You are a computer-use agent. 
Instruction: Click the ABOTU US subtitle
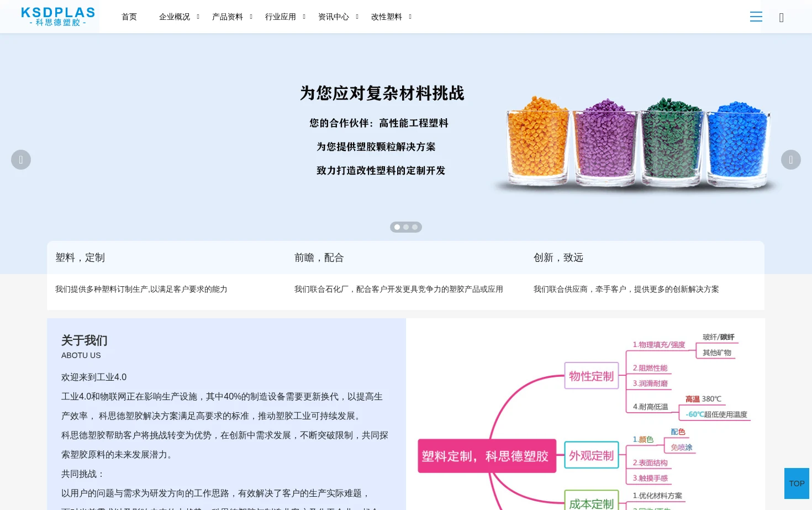point(81,355)
